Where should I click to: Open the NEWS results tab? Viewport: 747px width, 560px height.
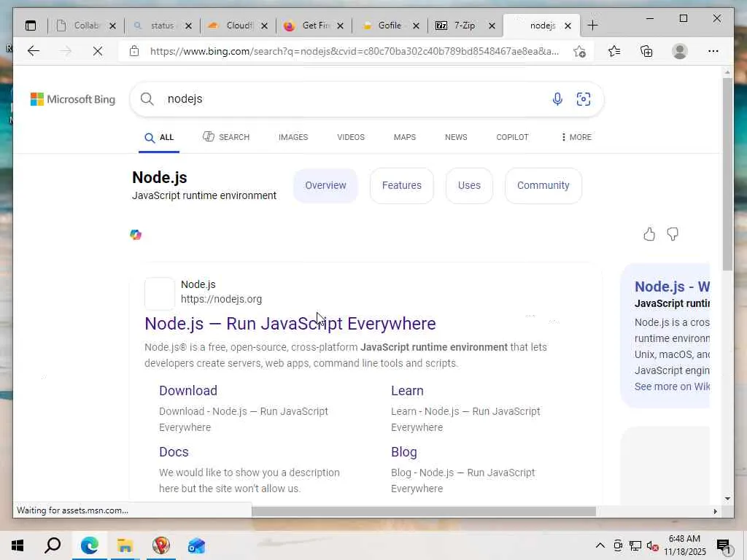tap(456, 137)
